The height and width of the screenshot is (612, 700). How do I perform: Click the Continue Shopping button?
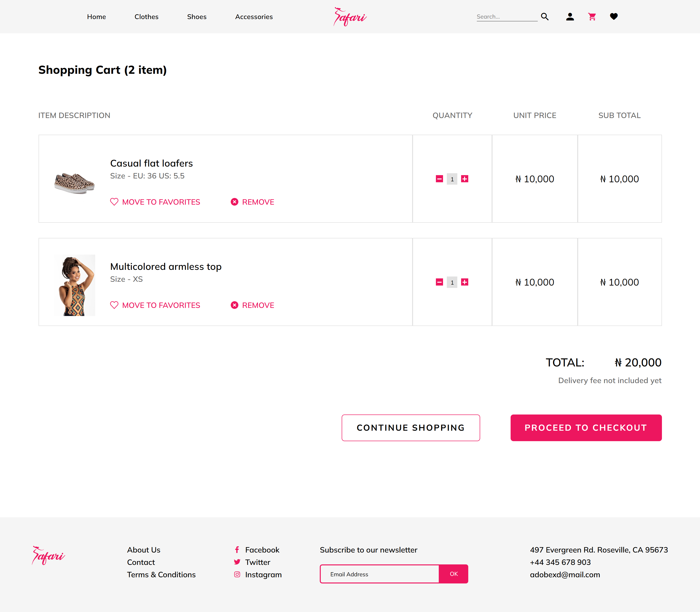click(x=410, y=428)
